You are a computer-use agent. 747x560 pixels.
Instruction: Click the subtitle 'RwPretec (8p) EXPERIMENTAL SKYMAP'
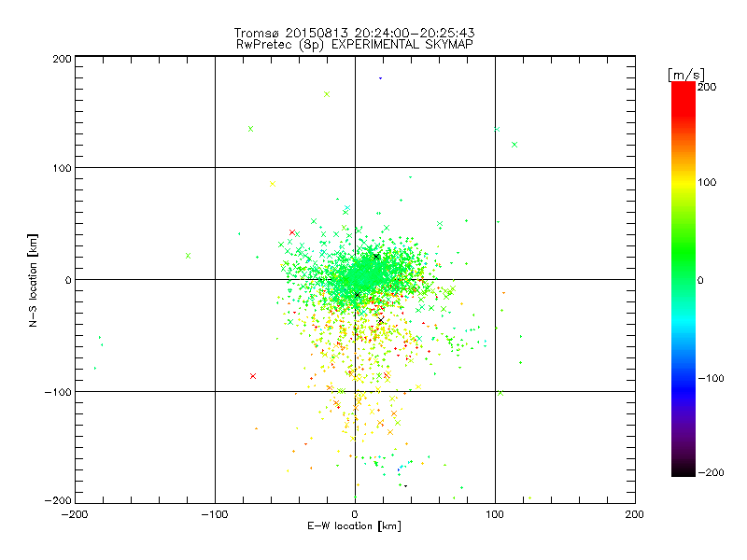(354, 45)
